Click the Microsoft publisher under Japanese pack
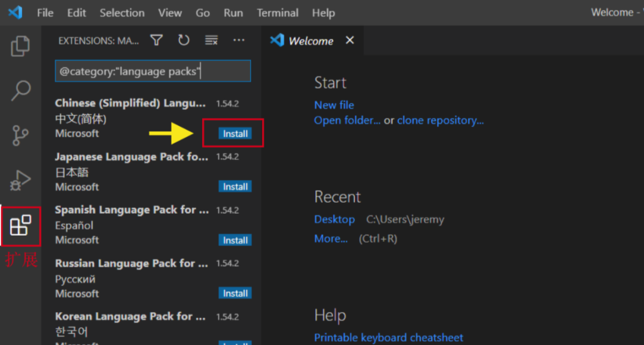The width and height of the screenshot is (644, 345). point(77,187)
